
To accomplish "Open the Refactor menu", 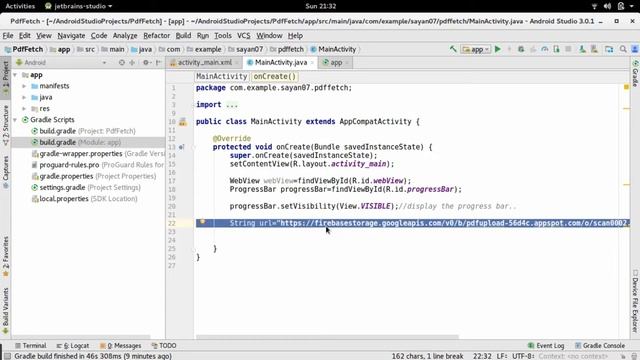I will coord(156,36).
